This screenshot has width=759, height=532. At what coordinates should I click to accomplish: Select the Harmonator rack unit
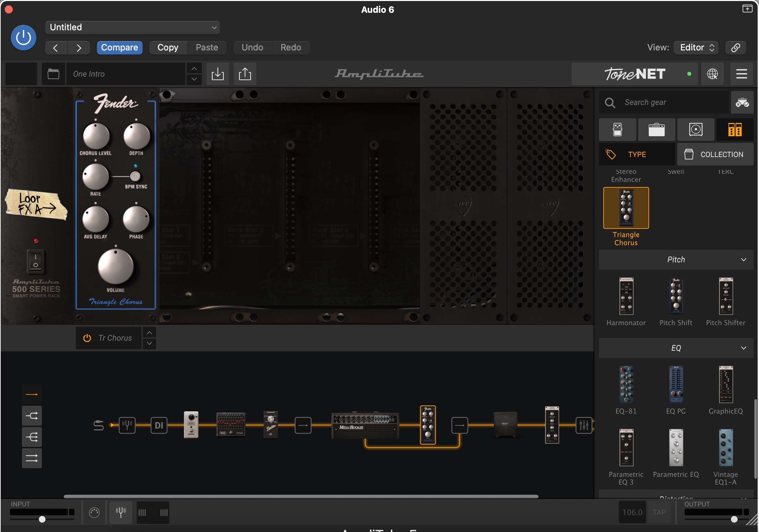tap(626, 296)
